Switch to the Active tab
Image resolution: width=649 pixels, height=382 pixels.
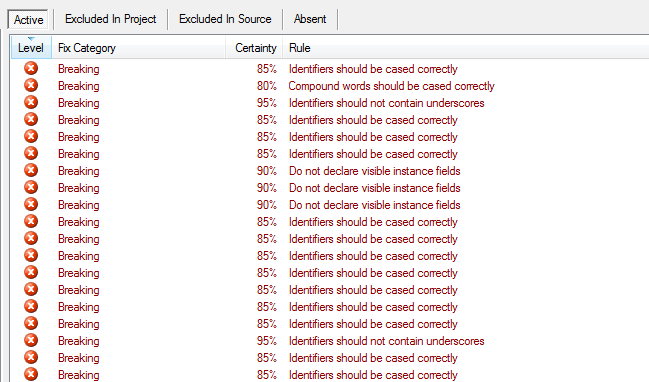28,19
